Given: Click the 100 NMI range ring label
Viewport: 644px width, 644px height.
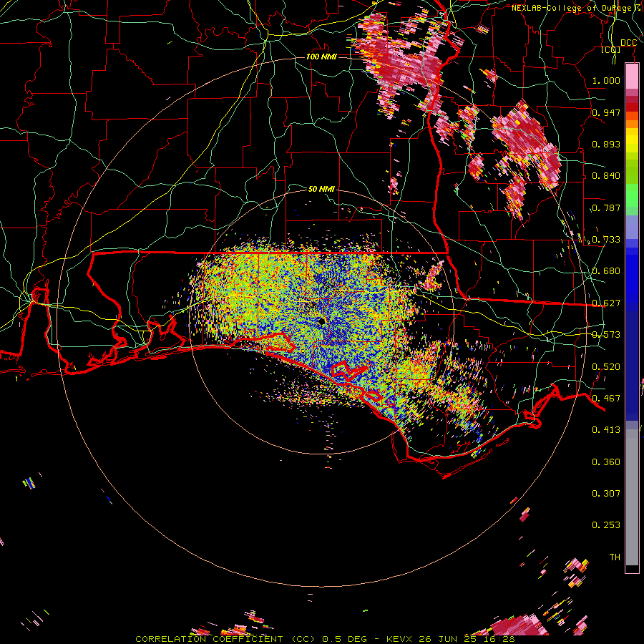Looking at the screenshot, I should 321,57.
